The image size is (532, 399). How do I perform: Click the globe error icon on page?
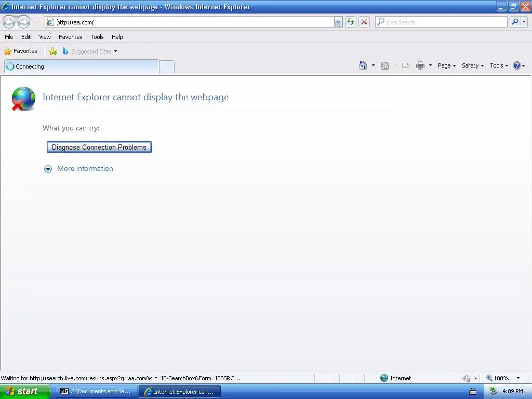tap(23, 99)
